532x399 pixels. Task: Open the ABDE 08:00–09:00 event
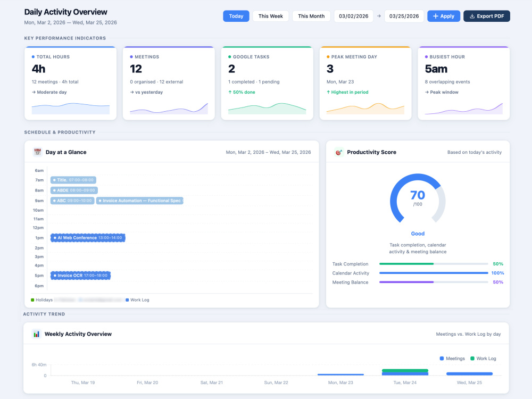coord(74,190)
